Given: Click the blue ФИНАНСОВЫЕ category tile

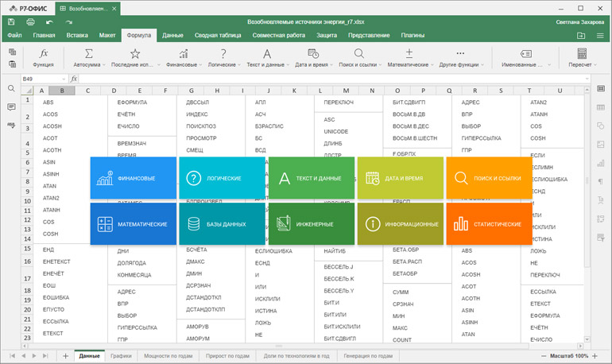Looking at the screenshot, I should click(133, 178).
